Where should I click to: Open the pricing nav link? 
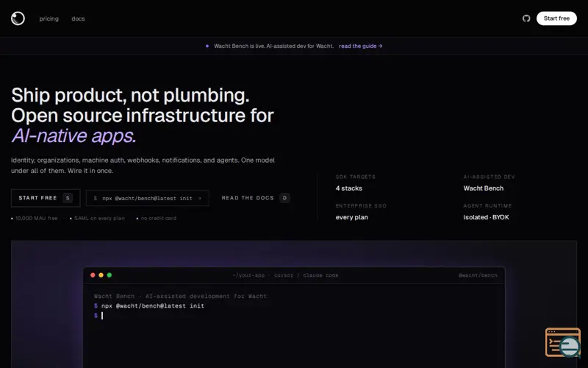tap(49, 19)
